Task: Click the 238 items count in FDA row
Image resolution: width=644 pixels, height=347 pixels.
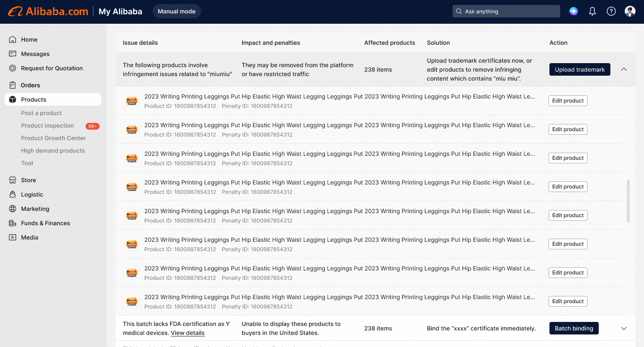Action: pos(378,328)
